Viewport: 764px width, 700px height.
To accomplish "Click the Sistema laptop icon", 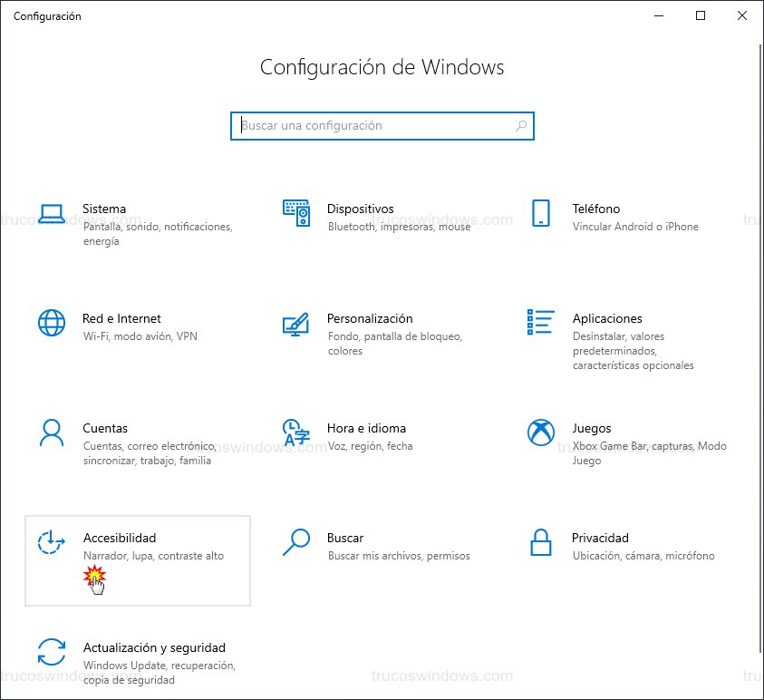I will 52,214.
